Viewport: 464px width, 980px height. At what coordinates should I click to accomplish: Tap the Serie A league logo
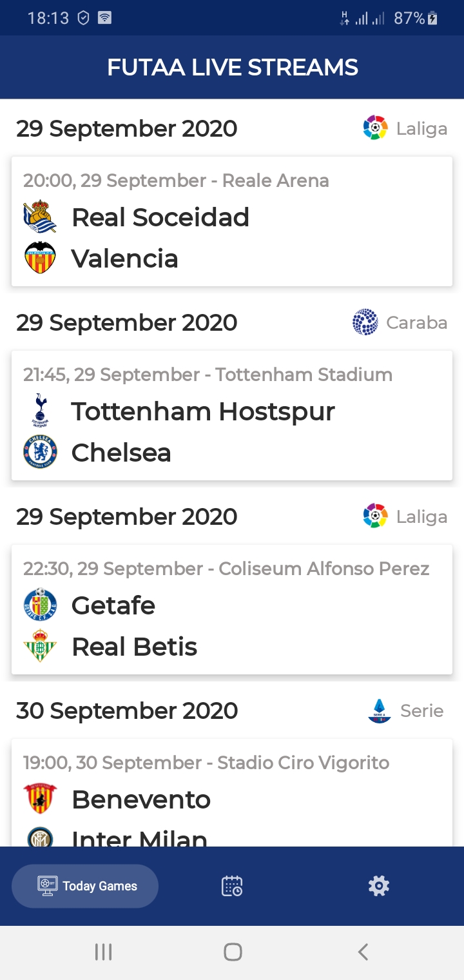380,710
